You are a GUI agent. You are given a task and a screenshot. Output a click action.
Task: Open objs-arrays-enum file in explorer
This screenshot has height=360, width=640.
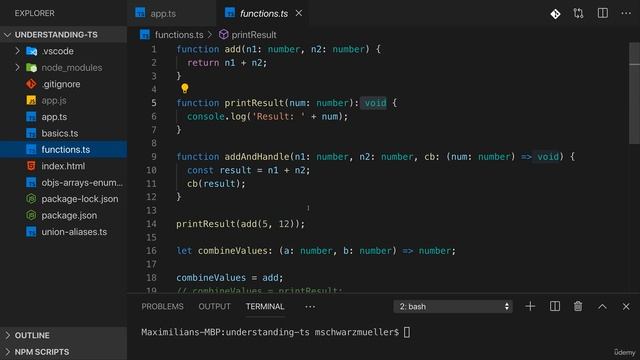pos(63,182)
